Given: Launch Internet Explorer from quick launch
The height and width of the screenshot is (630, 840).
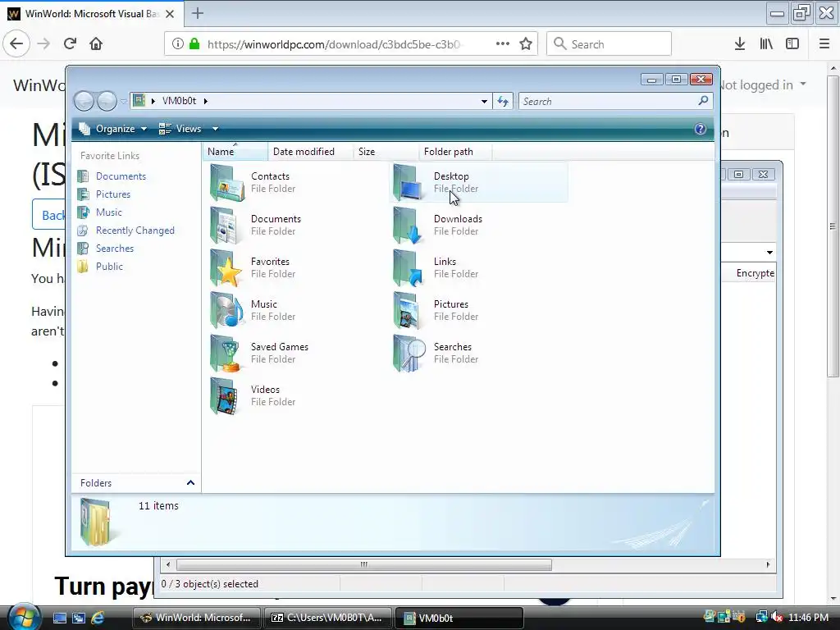Looking at the screenshot, I should pyautogui.click(x=98, y=618).
